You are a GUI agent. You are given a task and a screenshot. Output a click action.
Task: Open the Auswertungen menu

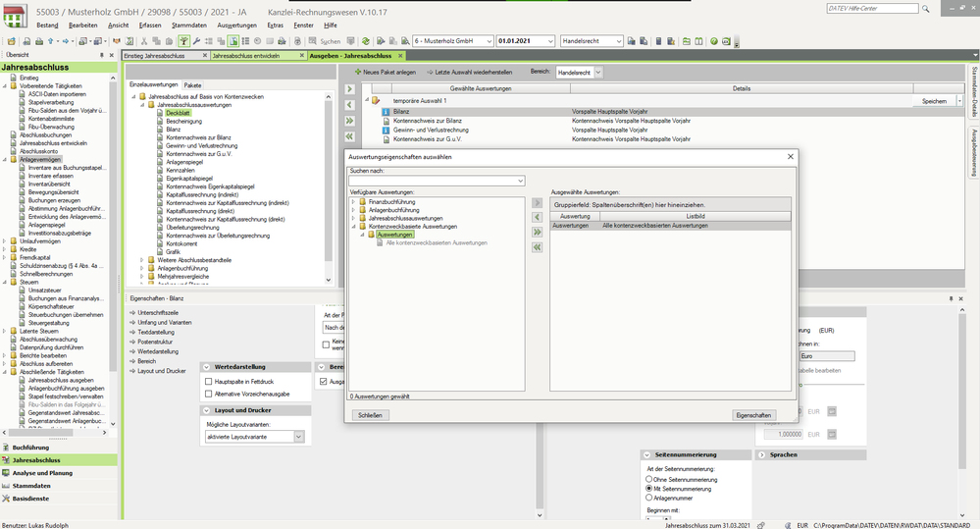pos(236,24)
